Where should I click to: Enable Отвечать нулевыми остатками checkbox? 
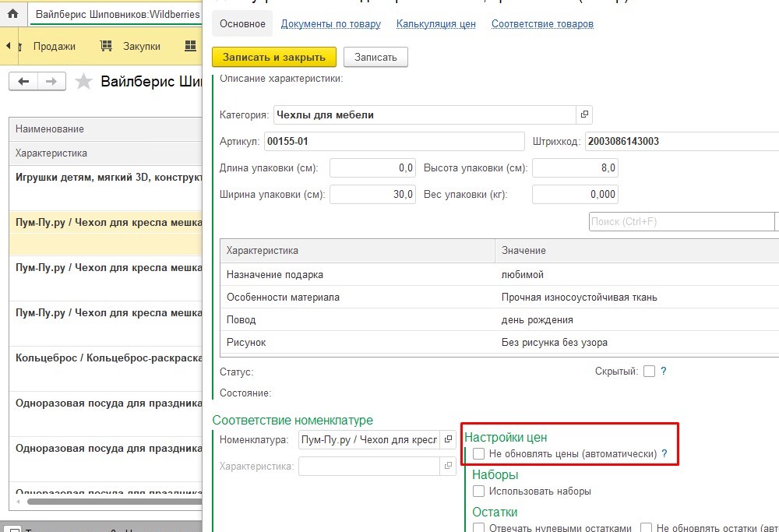[478, 527]
